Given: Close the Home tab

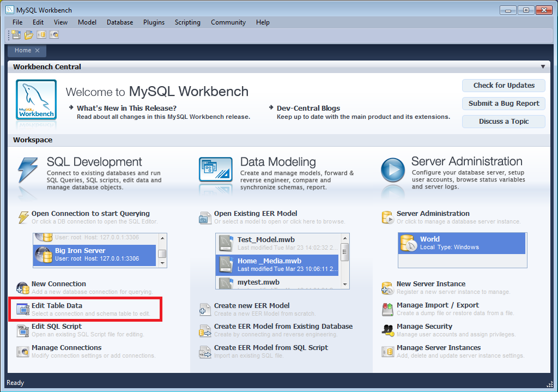Looking at the screenshot, I should click(x=37, y=51).
